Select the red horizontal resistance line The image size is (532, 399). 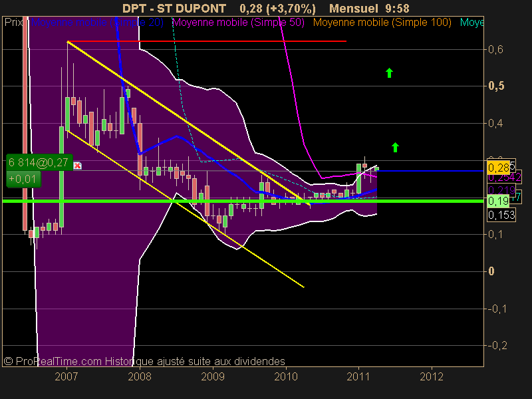(x=207, y=41)
